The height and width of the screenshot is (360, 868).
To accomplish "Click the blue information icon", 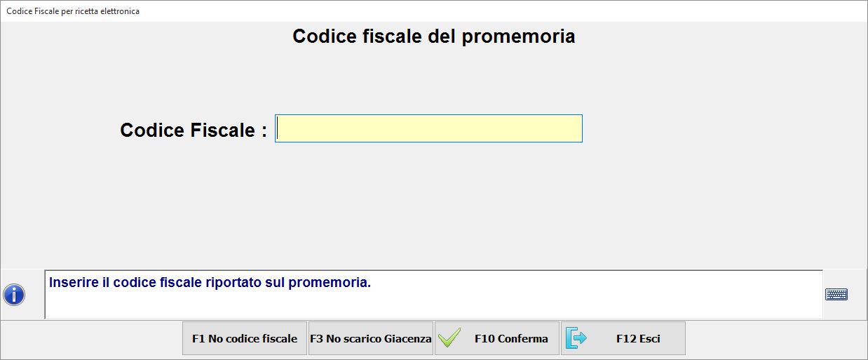I will [x=14, y=295].
